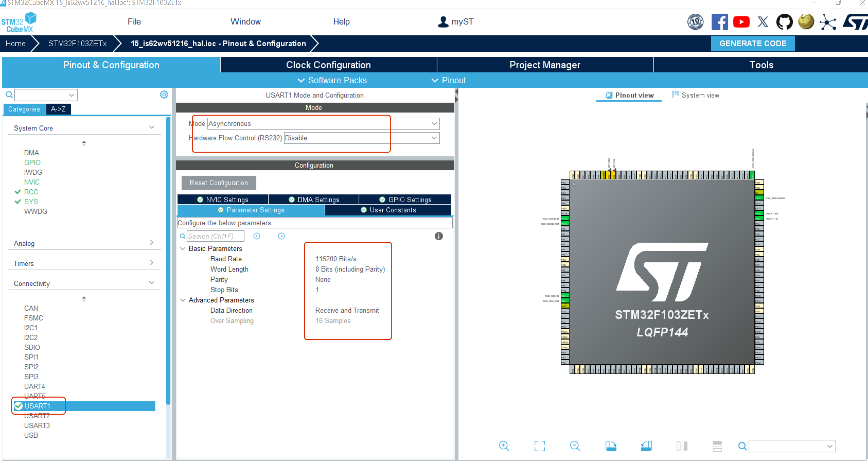
Task: Open the Window menu
Action: pyautogui.click(x=246, y=22)
